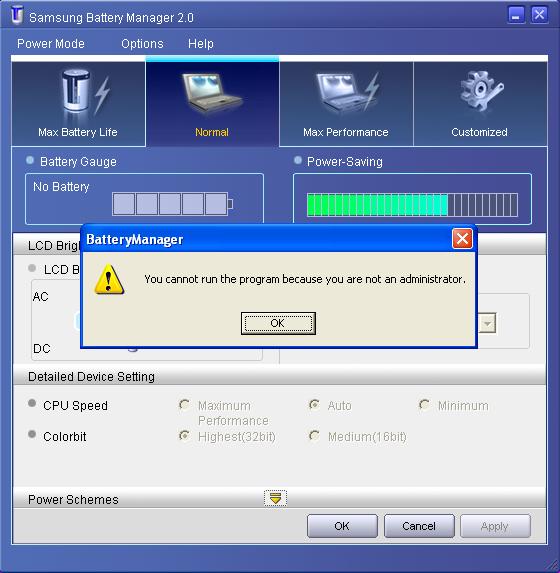Open the Power Mode menu
The image size is (560, 573).
(51, 44)
